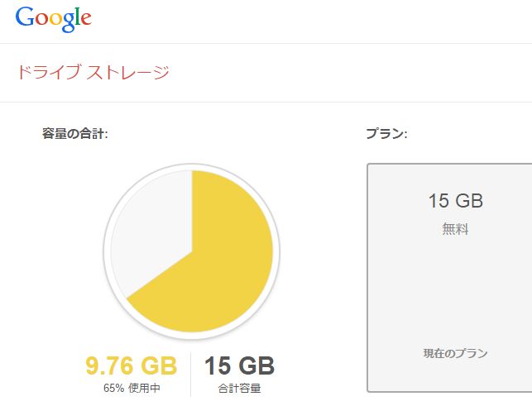Click the green letter l in the Google logo
Image resolution: width=532 pixels, height=406 pixels.
click(77, 16)
